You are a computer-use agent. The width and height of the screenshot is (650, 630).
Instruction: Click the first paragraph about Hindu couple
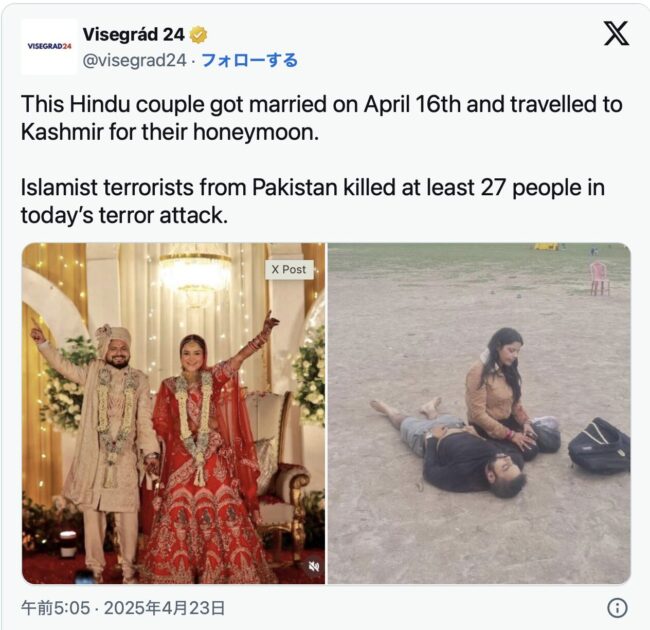322,118
